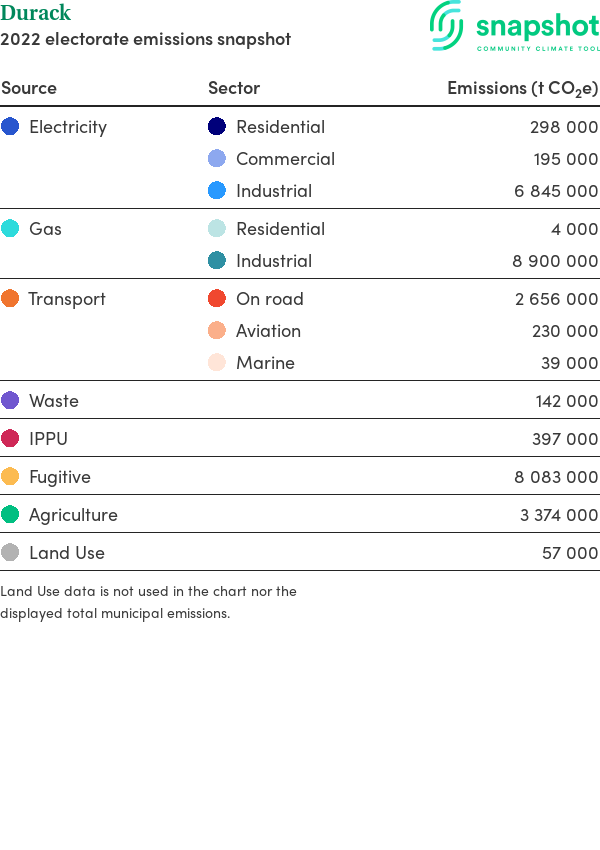Click the Agriculture green dot

click(x=10, y=514)
